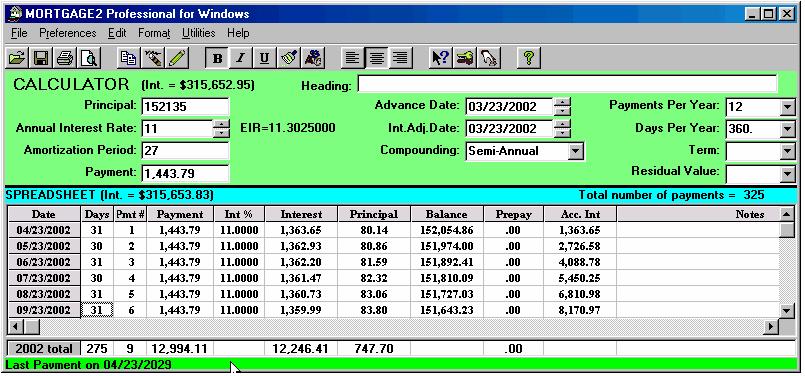Screen dimensions: 805x376
Task: Click the Heading input field
Action: click(567, 84)
